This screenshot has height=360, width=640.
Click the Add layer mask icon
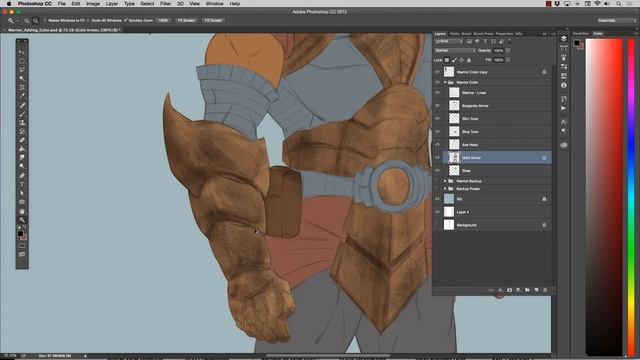[509, 290]
